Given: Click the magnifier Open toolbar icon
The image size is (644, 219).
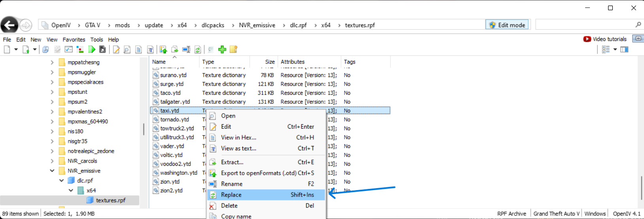Looking at the screenshot, I should point(127,49).
